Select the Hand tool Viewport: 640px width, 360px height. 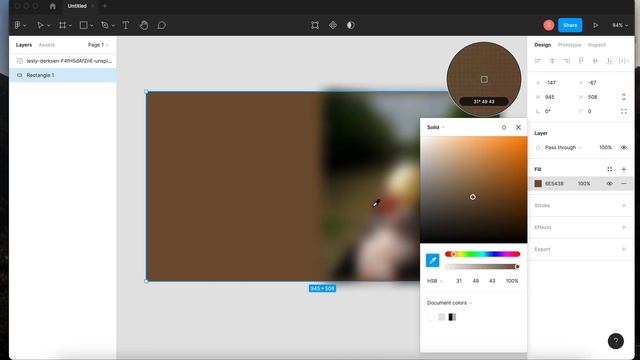pos(144,25)
